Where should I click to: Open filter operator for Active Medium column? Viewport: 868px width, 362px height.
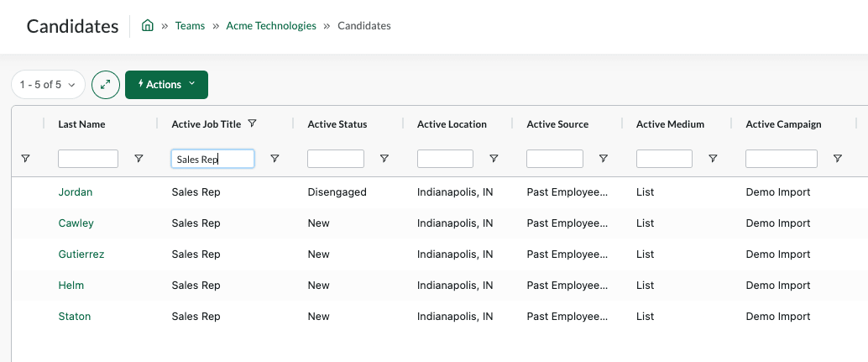pyautogui.click(x=713, y=159)
